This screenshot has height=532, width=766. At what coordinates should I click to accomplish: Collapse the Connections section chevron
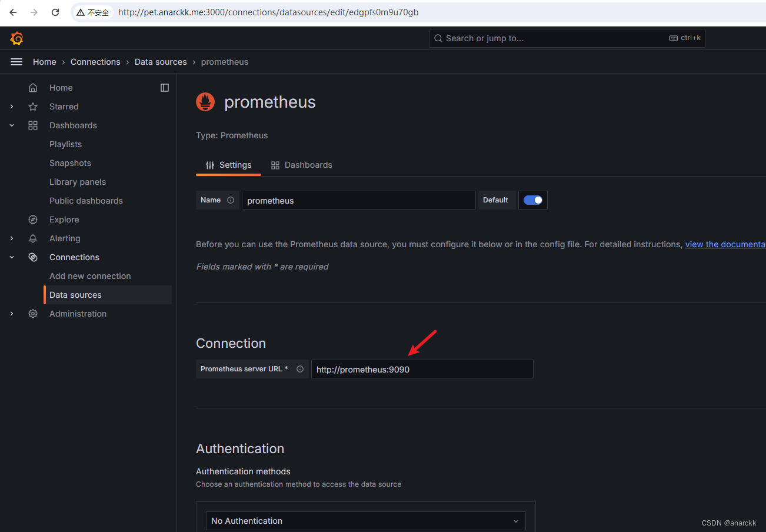pyautogui.click(x=12, y=257)
